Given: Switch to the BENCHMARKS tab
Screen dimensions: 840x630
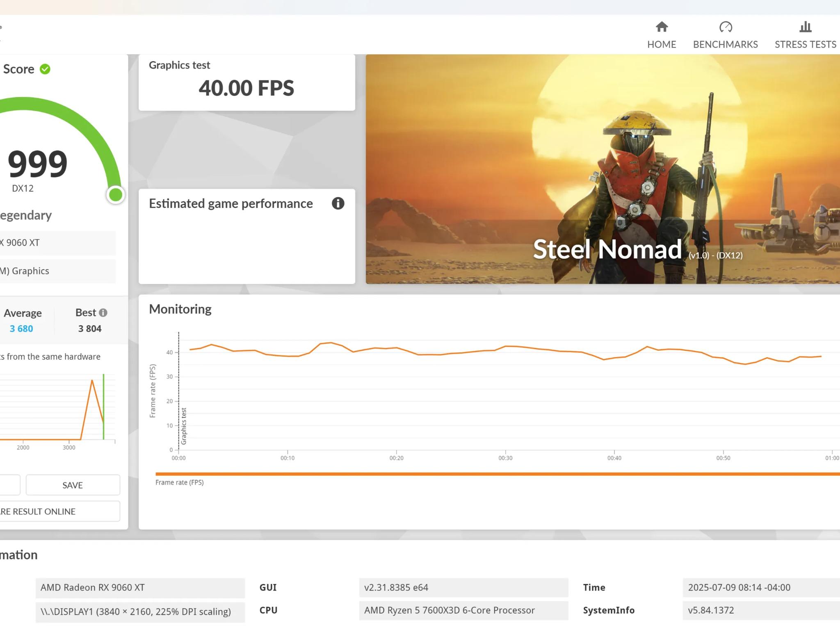Looking at the screenshot, I should pyautogui.click(x=725, y=44).
